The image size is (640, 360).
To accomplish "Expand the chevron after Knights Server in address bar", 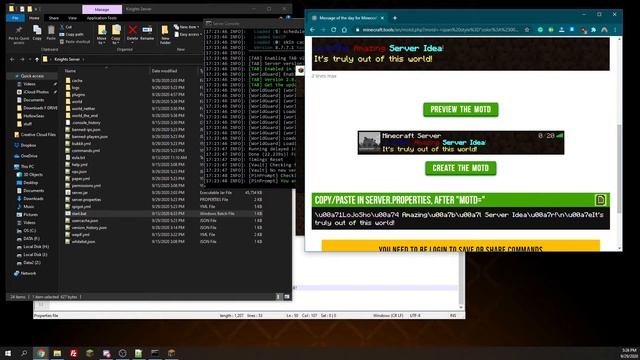I will [x=83, y=59].
